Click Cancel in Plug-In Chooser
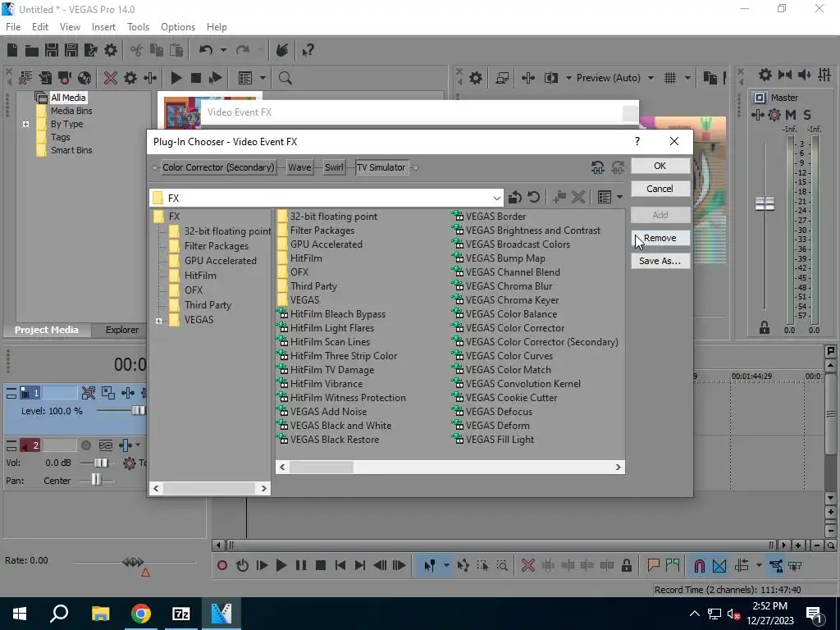Screen dimensions: 840x630 click(x=660, y=189)
